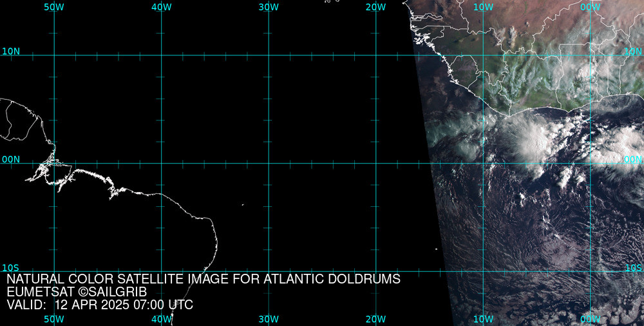Select the 40W longitude label along the bottom edge

pyautogui.click(x=162, y=319)
